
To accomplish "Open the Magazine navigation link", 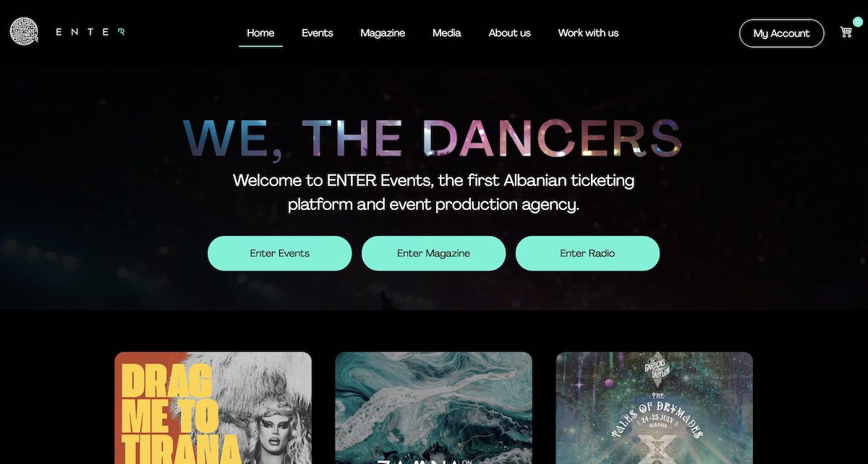I will pyautogui.click(x=383, y=33).
